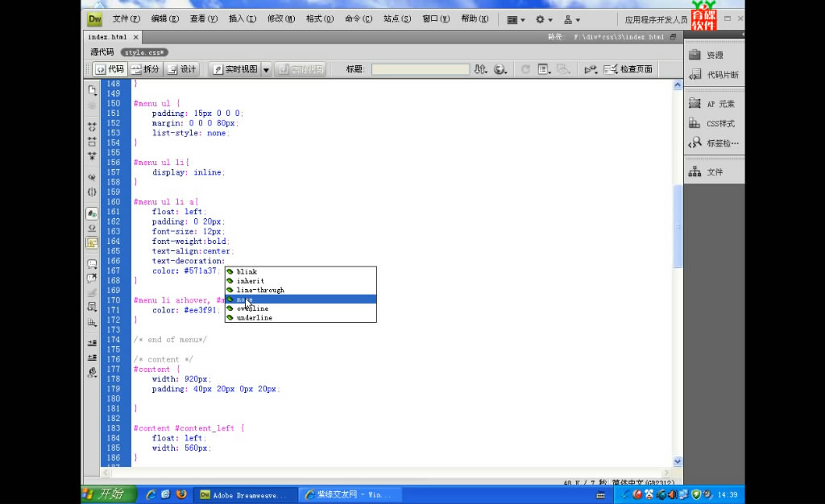Open the gear extend Dreamweaver dropdown
Image resolution: width=825 pixels, height=504 pixels.
coord(544,20)
